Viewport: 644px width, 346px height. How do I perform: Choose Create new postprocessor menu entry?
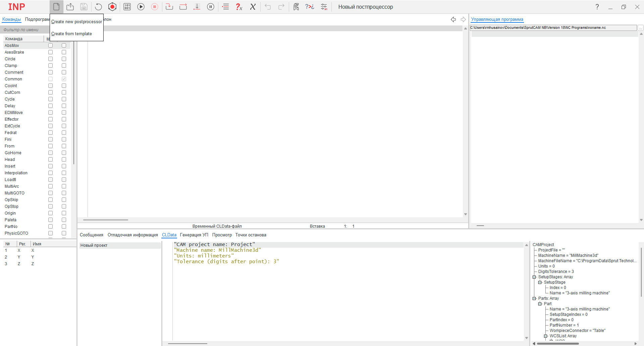point(76,22)
